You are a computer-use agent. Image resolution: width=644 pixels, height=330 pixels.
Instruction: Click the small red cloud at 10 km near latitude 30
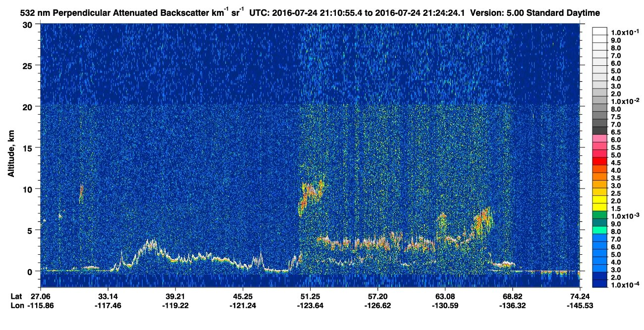(81, 193)
